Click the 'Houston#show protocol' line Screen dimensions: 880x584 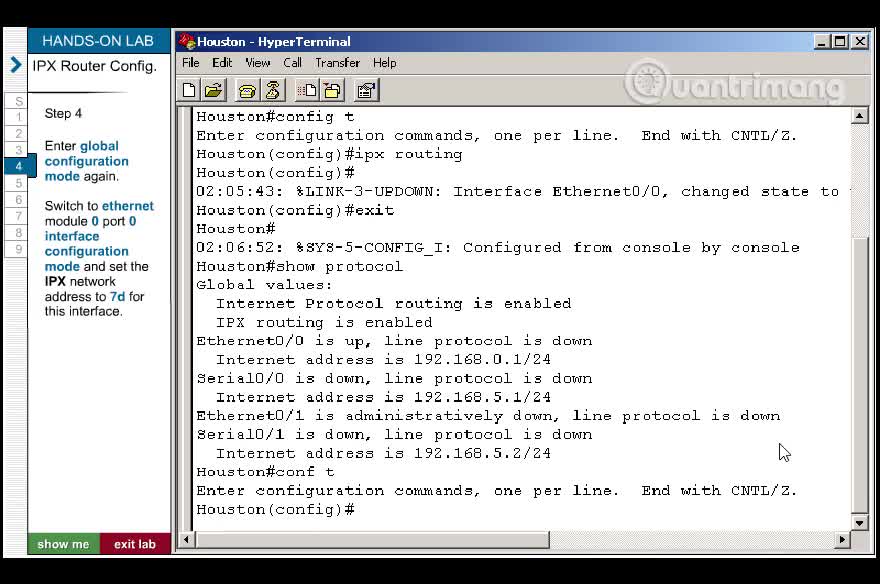click(x=299, y=266)
